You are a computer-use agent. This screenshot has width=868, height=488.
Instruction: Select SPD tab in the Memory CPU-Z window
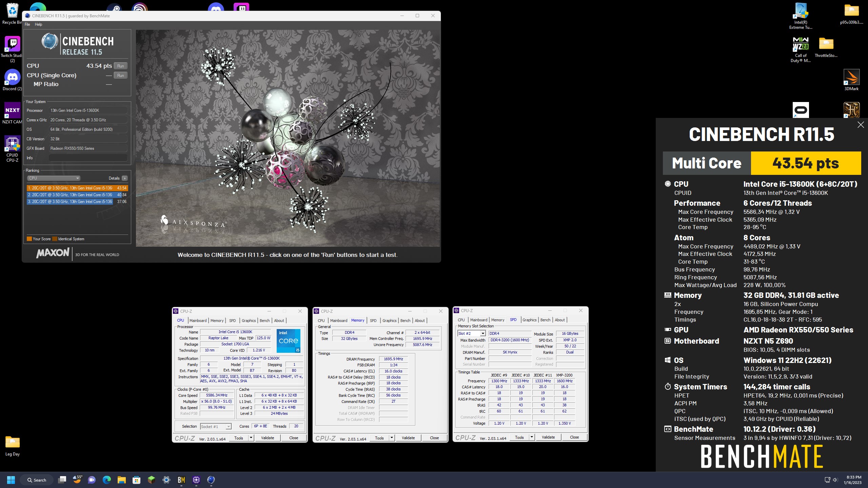[x=373, y=321]
